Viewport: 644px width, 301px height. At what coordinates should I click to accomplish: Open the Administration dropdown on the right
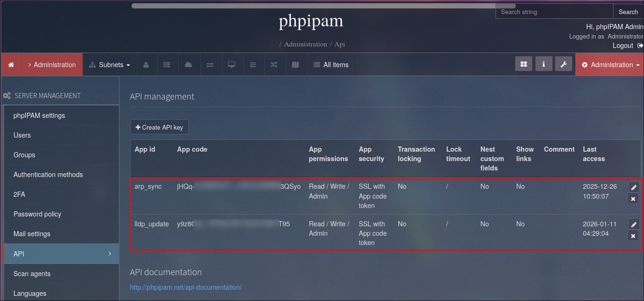pyautogui.click(x=610, y=65)
